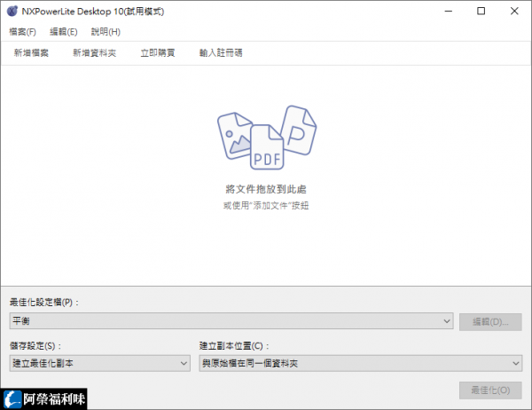Screen dimensions: 532x410
Task: Click the NXPowerLite app icon in title bar
Action: click(x=12, y=11)
